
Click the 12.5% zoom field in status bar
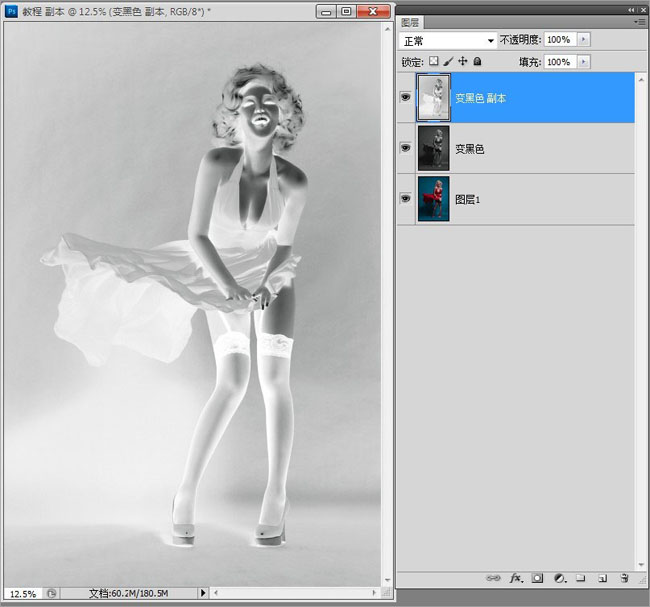point(23,594)
